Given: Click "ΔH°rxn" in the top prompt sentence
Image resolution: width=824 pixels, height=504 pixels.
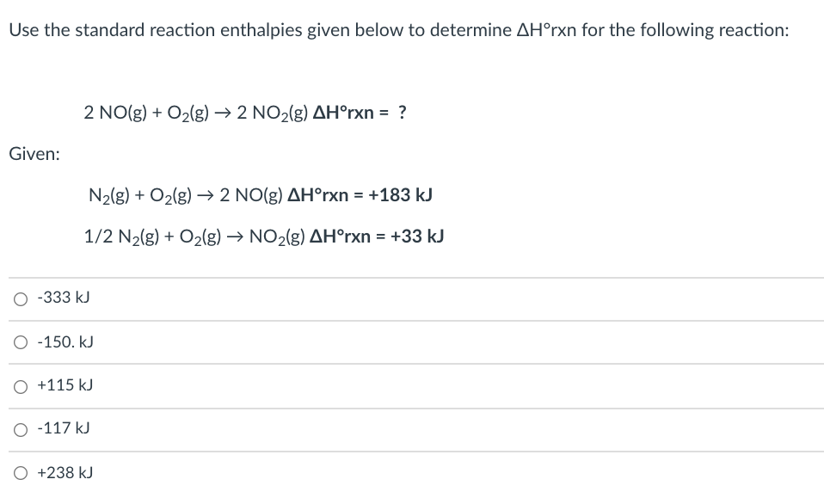Looking at the screenshot, I should (546, 30).
